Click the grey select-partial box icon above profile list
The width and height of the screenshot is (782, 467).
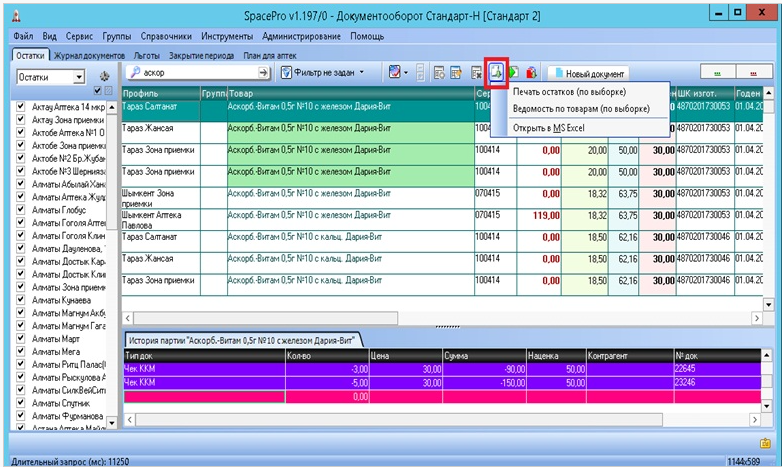pyautogui.click(x=108, y=91)
